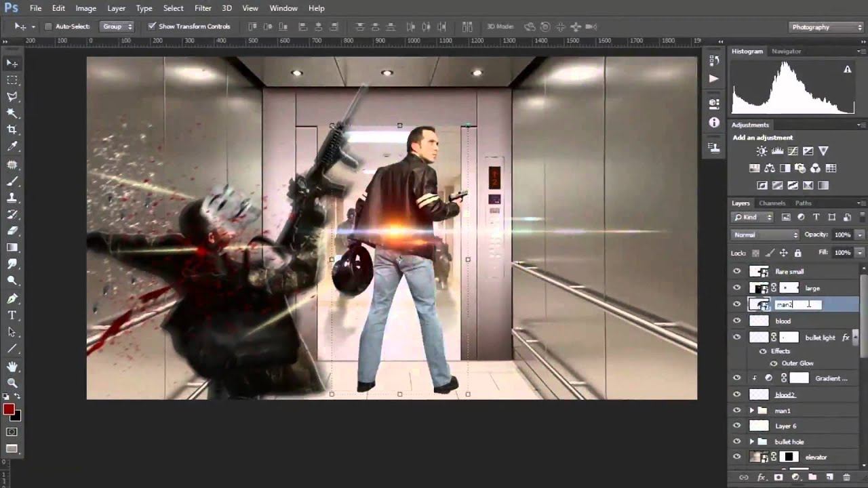Screen dimensions: 868x488
Task: Open the File menu
Action: pyautogui.click(x=35, y=8)
